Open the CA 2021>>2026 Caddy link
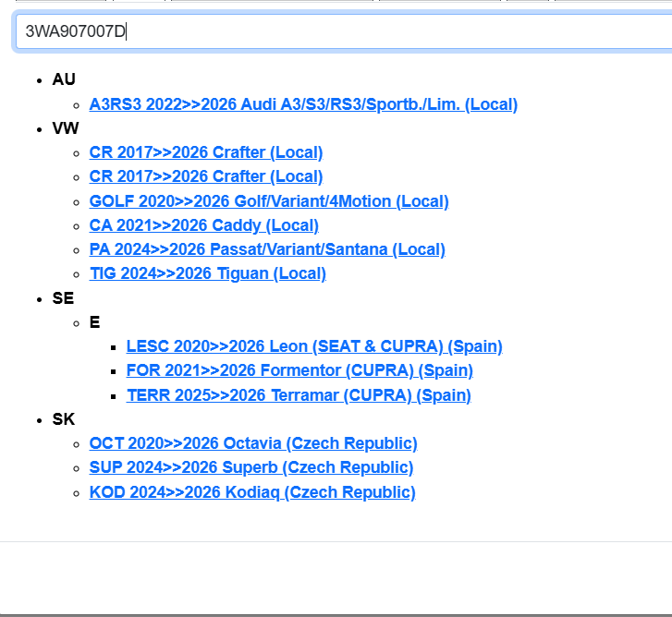672x617 pixels. [203, 225]
